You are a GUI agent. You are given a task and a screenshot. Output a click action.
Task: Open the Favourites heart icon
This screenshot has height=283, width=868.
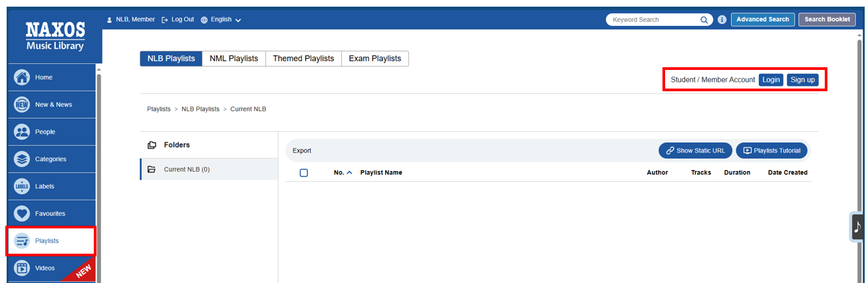pyautogui.click(x=22, y=214)
